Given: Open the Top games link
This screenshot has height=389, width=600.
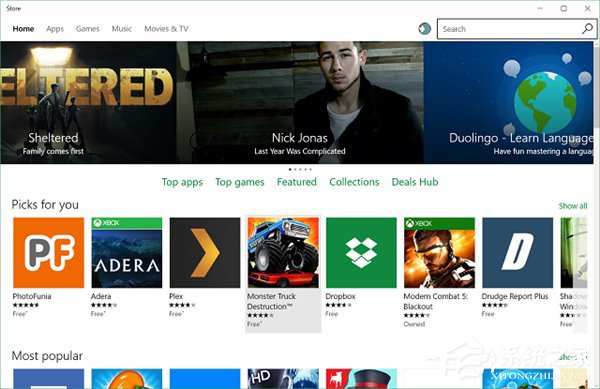Looking at the screenshot, I should [x=240, y=182].
